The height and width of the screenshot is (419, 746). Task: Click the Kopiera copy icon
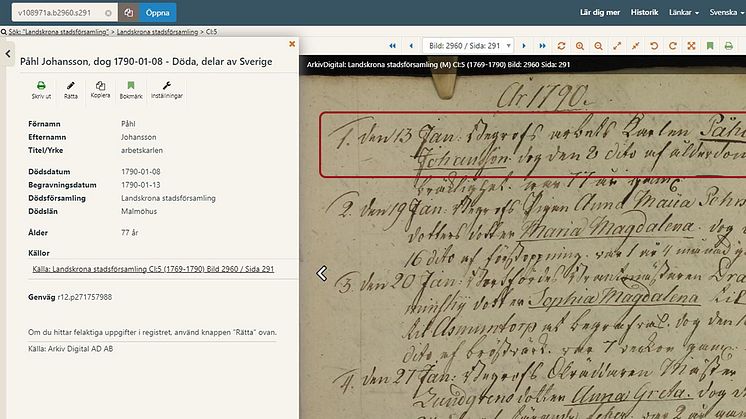click(x=100, y=90)
